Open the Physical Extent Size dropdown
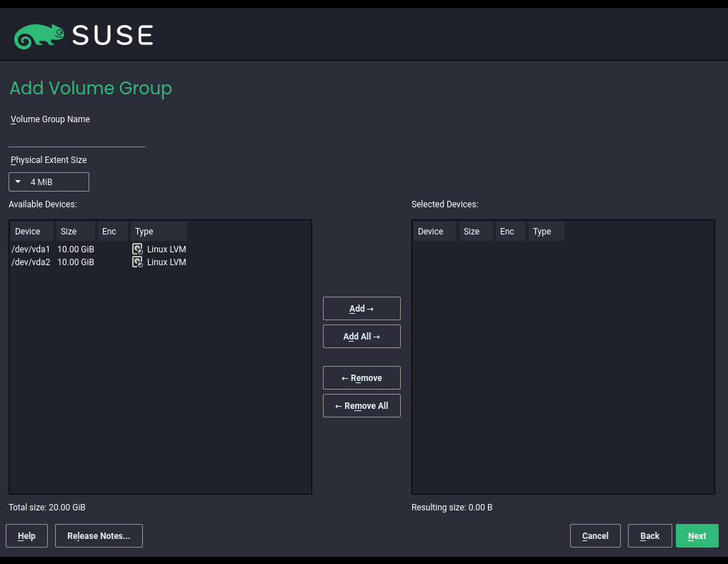This screenshot has height=564, width=728. click(49, 182)
